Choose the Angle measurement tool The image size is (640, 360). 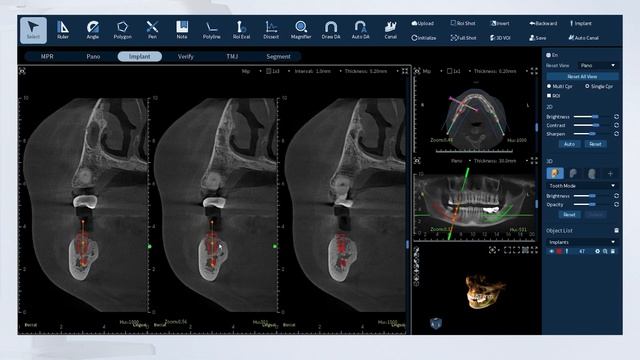pyautogui.click(x=93, y=30)
